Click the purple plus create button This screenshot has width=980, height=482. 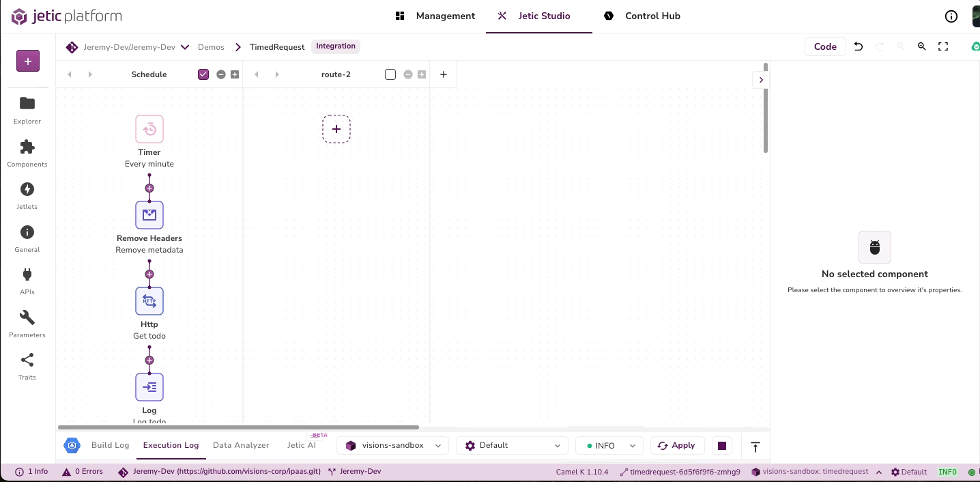click(x=28, y=61)
